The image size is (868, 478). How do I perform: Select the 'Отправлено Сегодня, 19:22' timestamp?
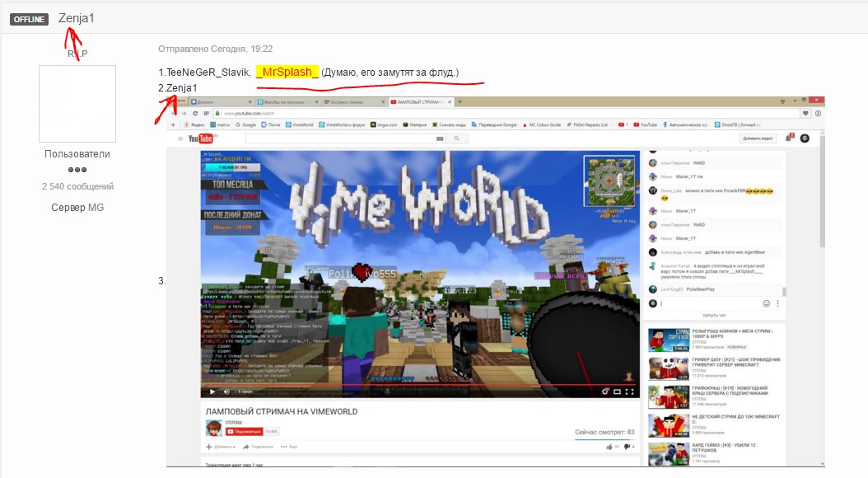tap(215, 49)
